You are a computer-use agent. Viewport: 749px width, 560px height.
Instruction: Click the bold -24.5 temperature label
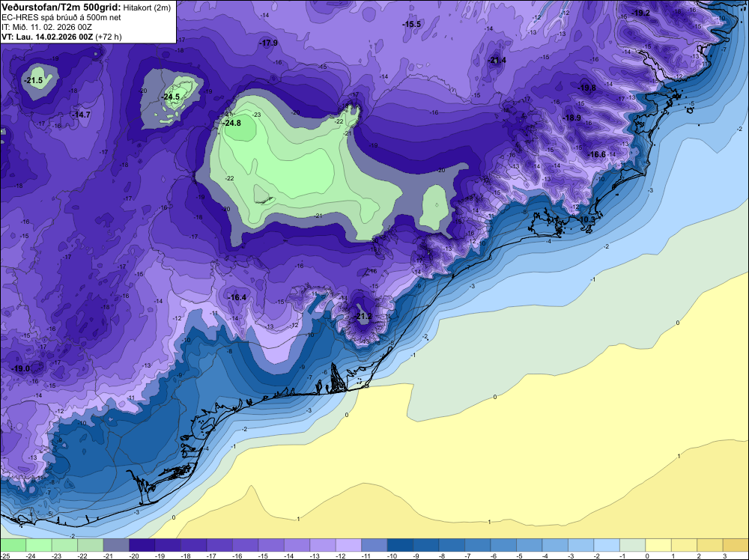point(171,97)
